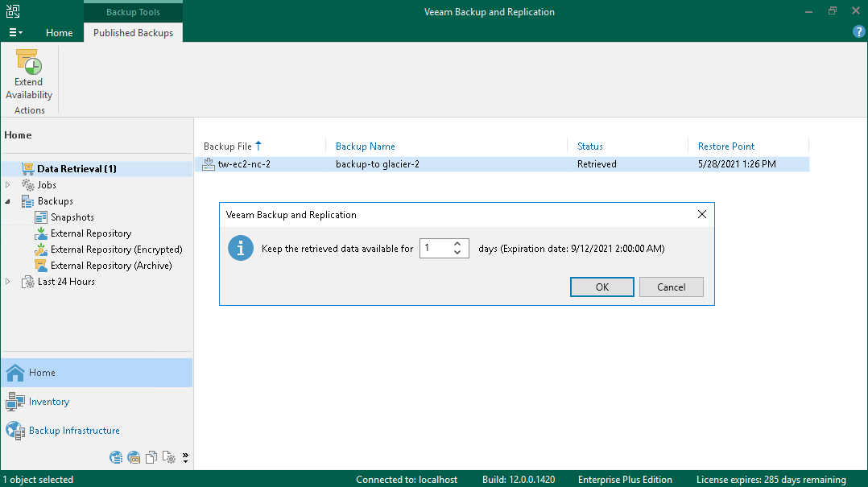Click the Veeam app icon in title bar
Viewport: 868px width, 487px height.
13,11
